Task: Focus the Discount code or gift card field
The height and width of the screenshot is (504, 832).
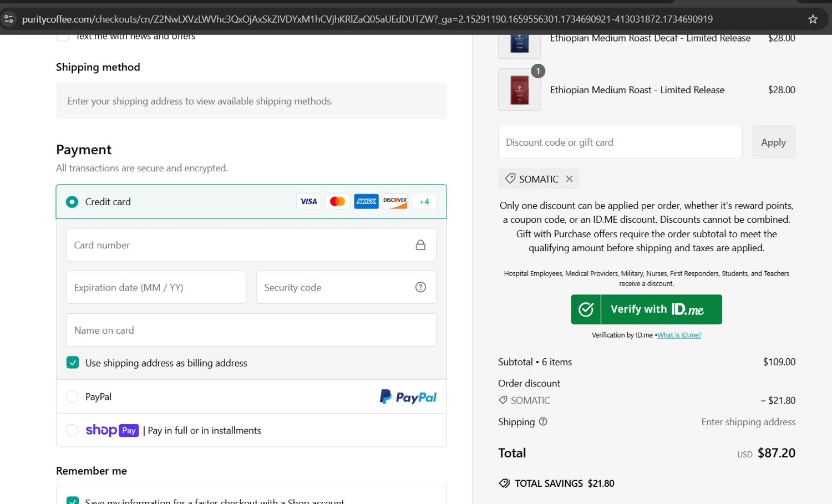Action: [x=620, y=142]
